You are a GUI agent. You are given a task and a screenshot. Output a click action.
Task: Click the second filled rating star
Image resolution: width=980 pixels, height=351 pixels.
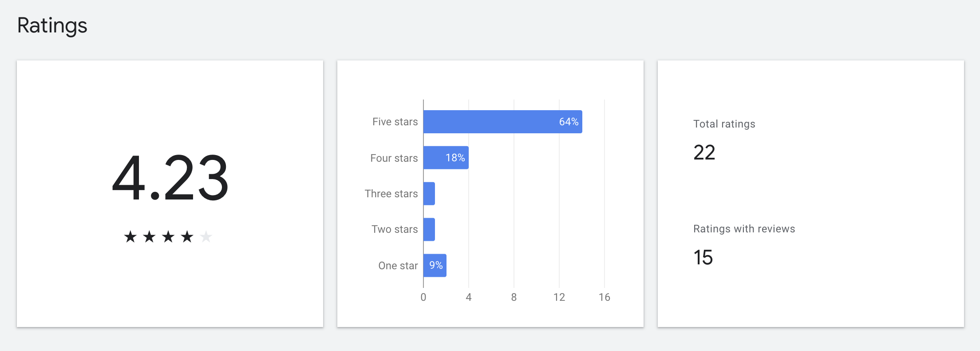[x=149, y=237]
